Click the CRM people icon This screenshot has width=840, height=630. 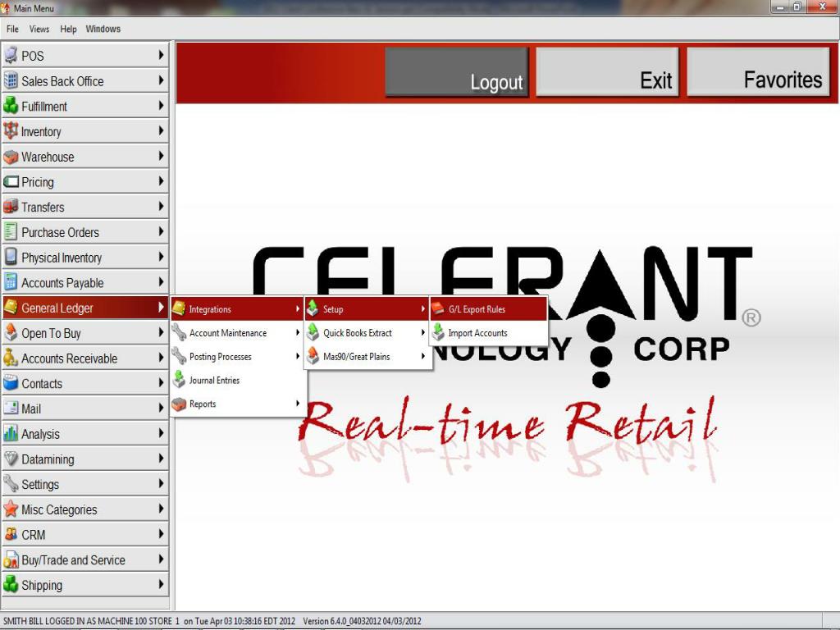(x=11, y=534)
